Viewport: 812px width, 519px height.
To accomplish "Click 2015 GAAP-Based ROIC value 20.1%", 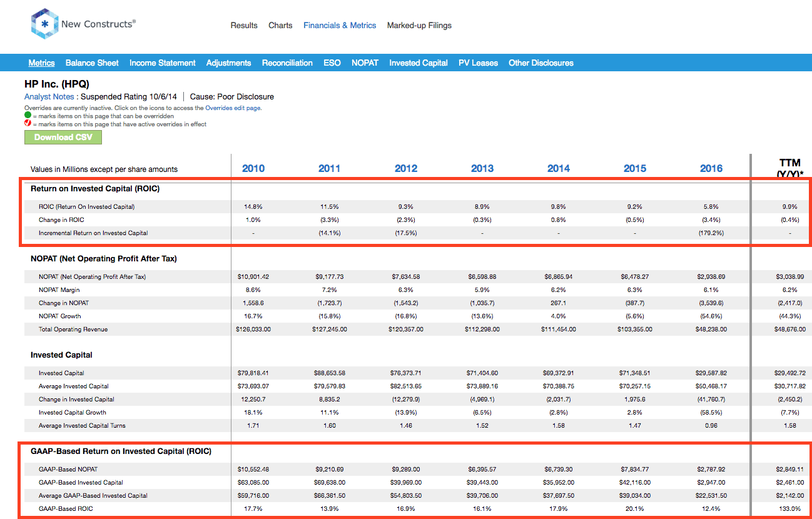I will coord(635,508).
